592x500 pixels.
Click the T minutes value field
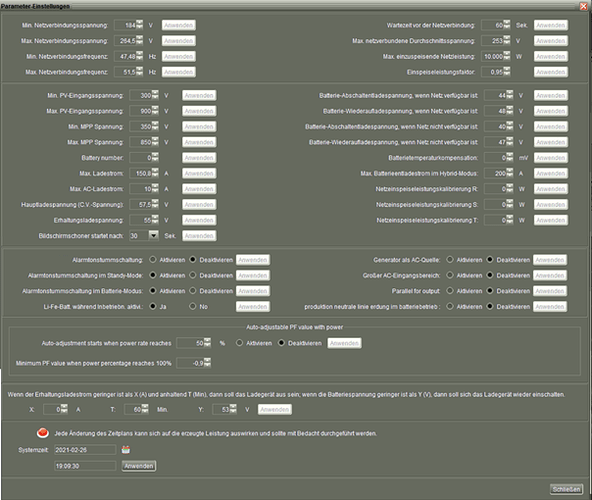click(133, 409)
